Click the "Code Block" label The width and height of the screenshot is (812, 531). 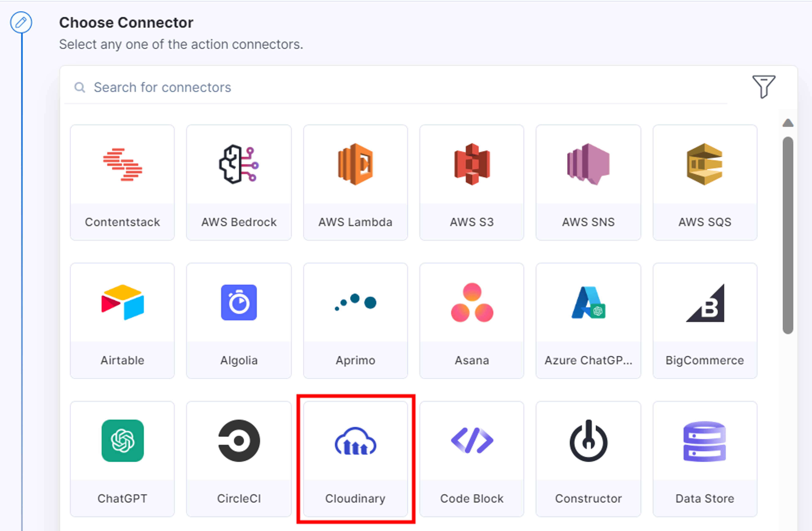(472, 499)
